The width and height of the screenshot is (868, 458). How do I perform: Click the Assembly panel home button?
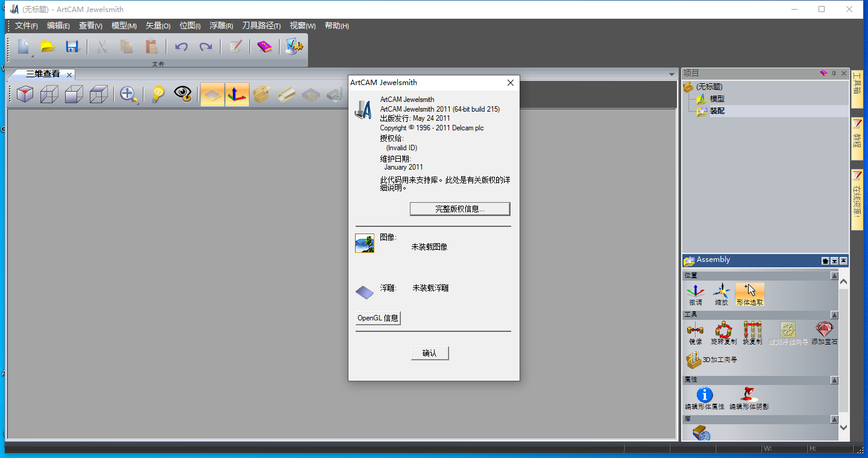[825, 261]
